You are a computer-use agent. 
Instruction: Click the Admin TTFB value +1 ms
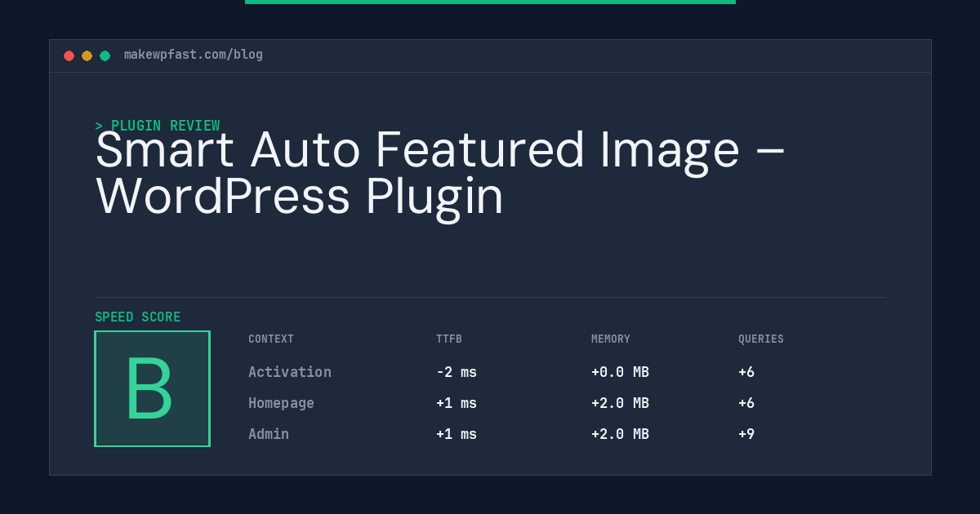(457, 434)
